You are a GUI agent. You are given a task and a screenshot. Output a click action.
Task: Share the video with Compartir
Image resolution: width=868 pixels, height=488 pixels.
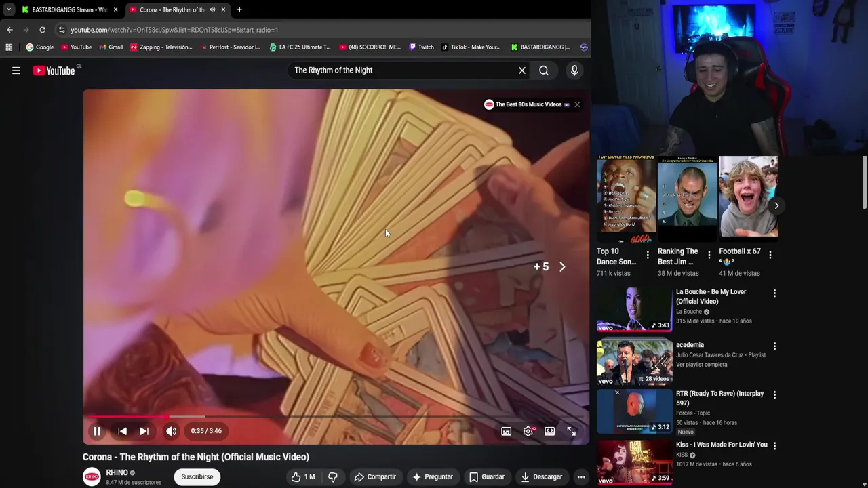375,477
